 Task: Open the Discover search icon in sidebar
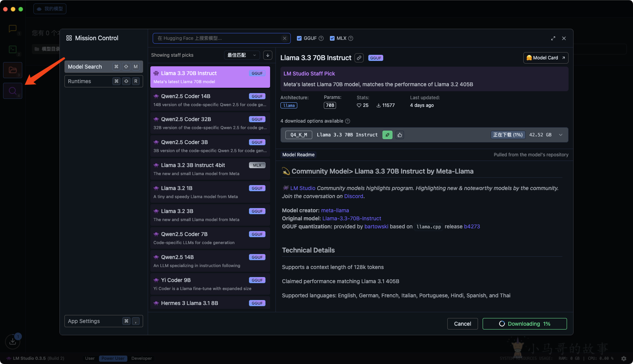point(13,91)
